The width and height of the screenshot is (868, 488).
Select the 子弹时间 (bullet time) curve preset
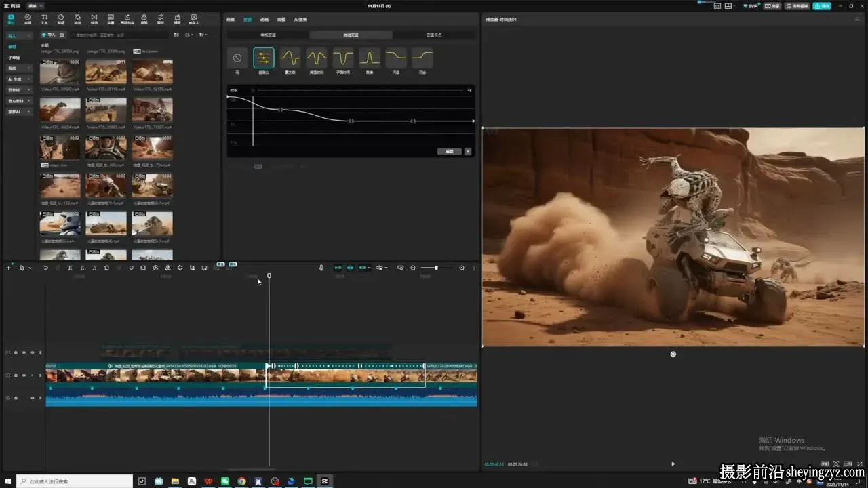(343, 60)
